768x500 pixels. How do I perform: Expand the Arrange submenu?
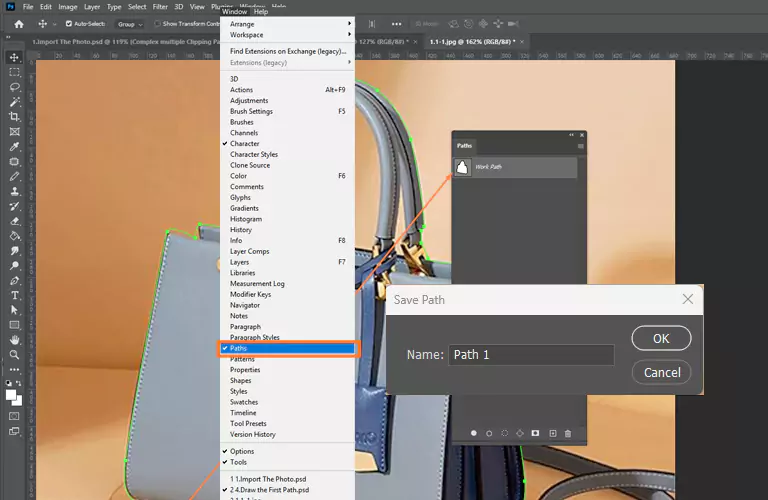288,23
